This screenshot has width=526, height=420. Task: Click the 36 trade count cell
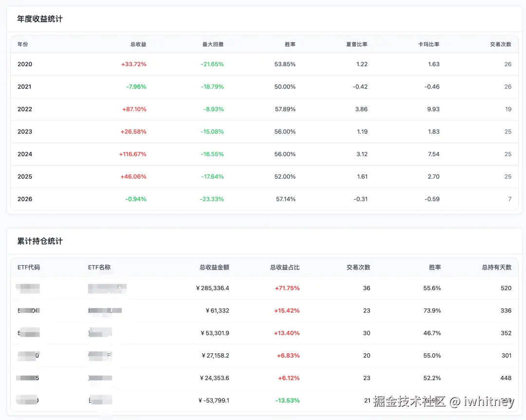(x=367, y=288)
